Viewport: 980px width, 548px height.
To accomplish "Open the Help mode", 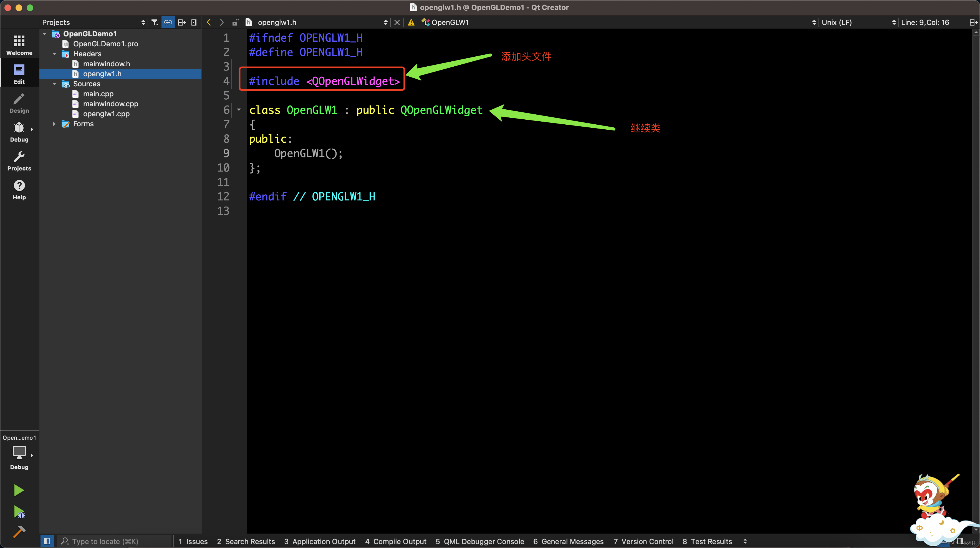I will tap(19, 190).
